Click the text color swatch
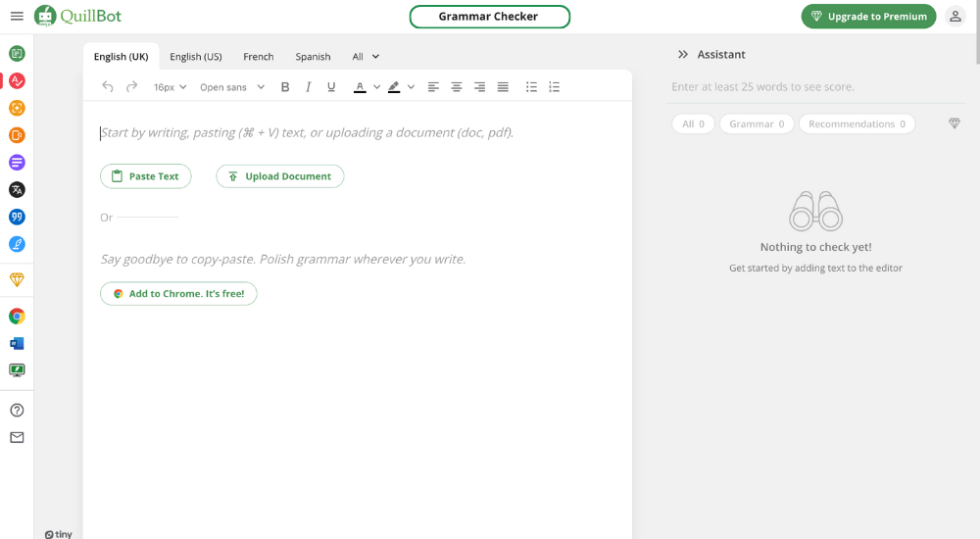The image size is (980, 539). 360,87
